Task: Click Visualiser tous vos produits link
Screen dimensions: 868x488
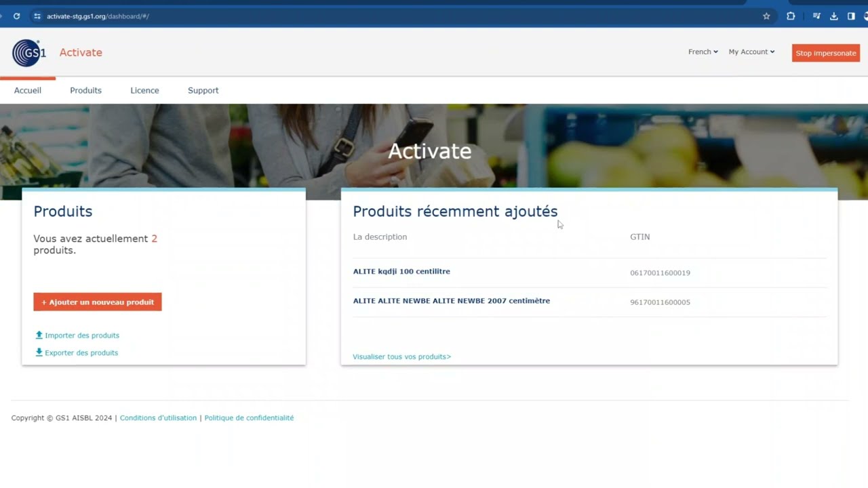Action: coord(401,357)
